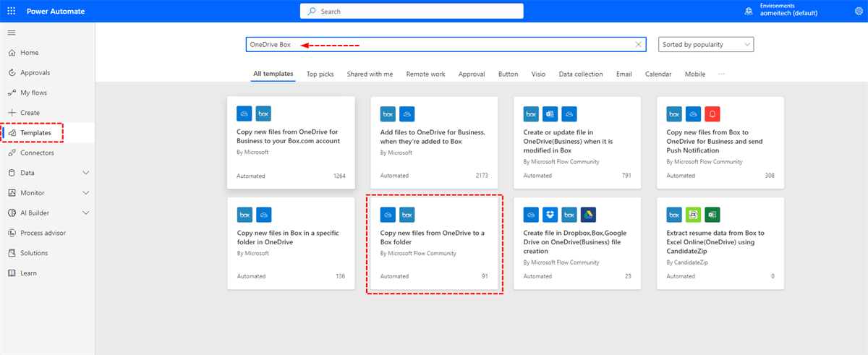Click the 2173 usage count
The width and height of the screenshot is (868, 355).
482,176
